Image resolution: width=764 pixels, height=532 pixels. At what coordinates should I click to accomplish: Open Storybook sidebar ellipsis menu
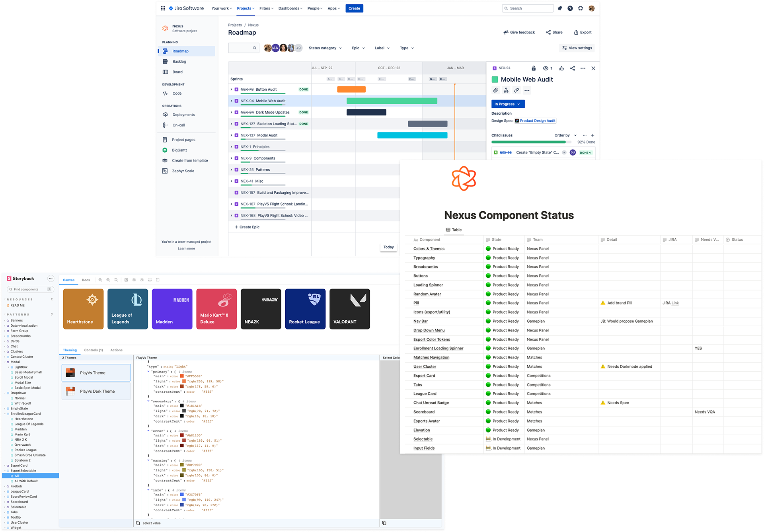click(x=51, y=279)
